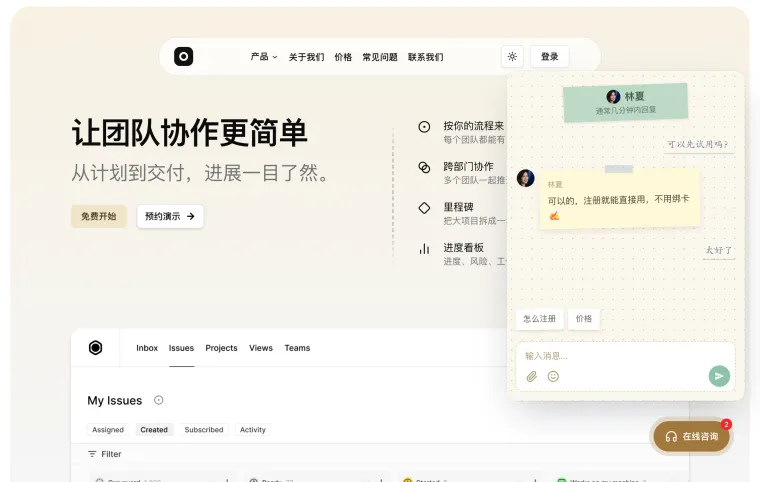The height and width of the screenshot is (482, 760).
Task: Select the 进度看板 feature title
Action: point(463,248)
